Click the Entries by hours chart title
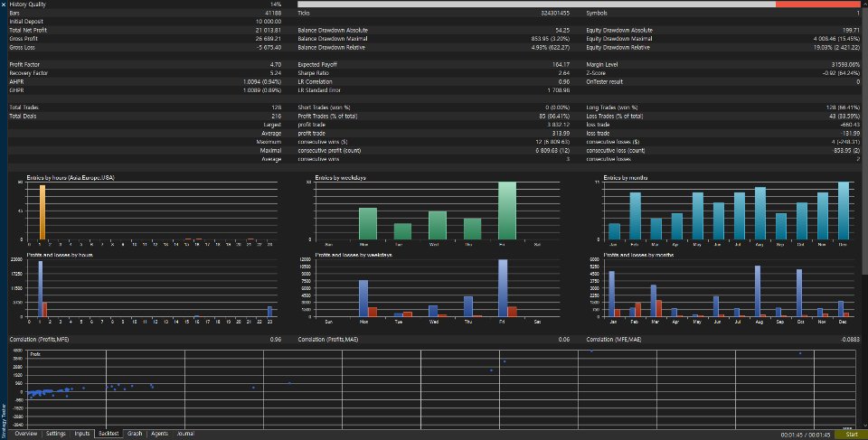The height and width of the screenshot is (440, 868). [x=71, y=178]
